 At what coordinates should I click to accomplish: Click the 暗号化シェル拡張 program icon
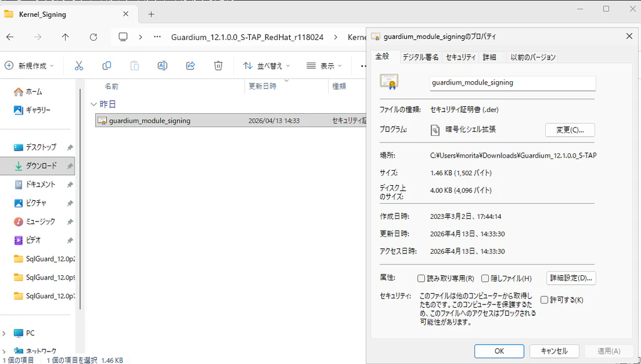[x=436, y=130]
